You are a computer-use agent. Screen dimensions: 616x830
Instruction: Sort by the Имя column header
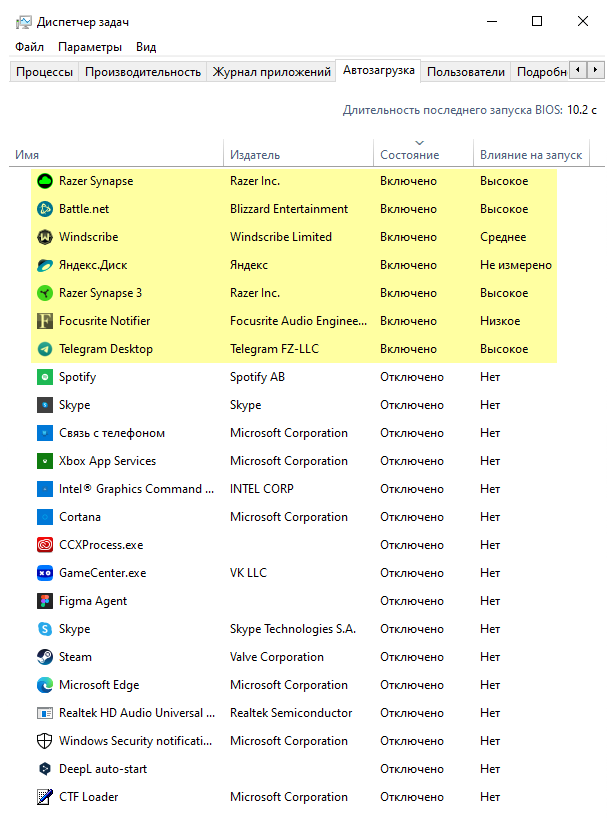116,155
